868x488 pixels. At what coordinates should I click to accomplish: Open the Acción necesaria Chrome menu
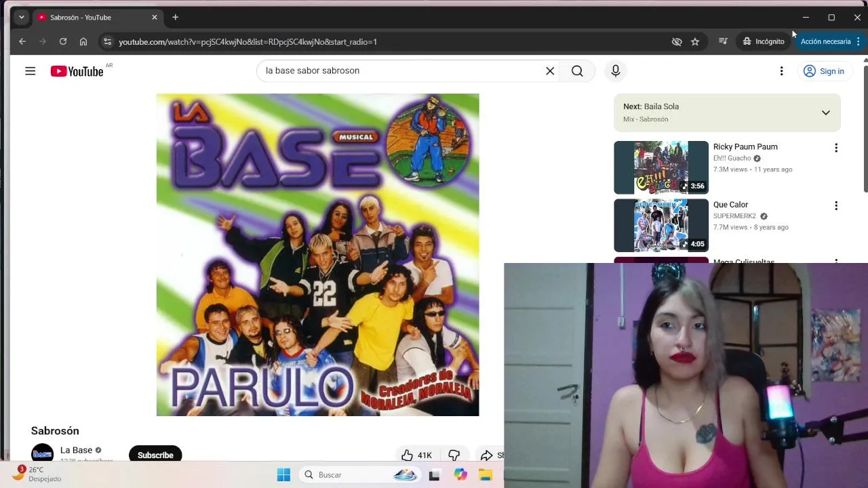click(831, 41)
